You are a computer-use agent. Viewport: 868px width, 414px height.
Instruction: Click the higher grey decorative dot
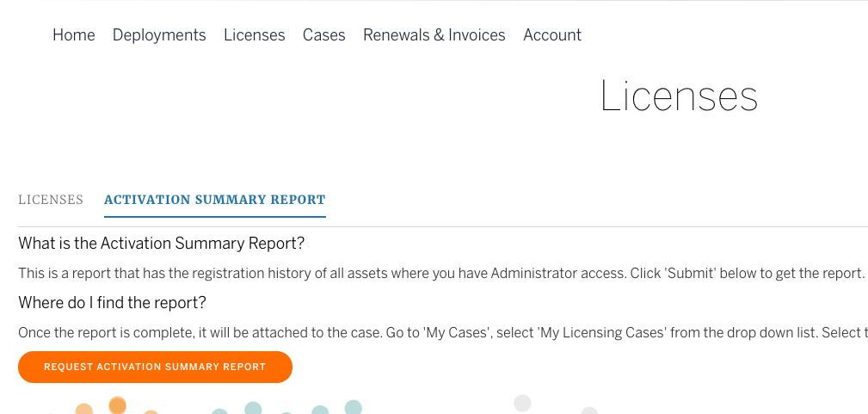pos(522,403)
